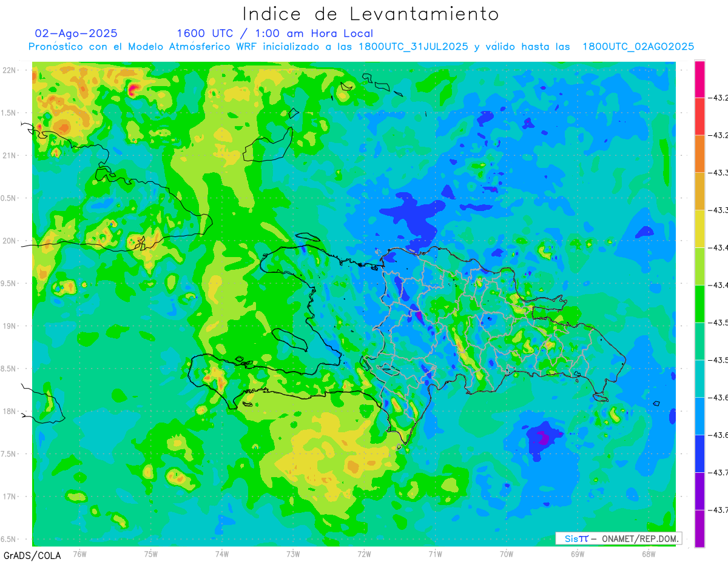Click the '71W' longitude label

(435, 554)
